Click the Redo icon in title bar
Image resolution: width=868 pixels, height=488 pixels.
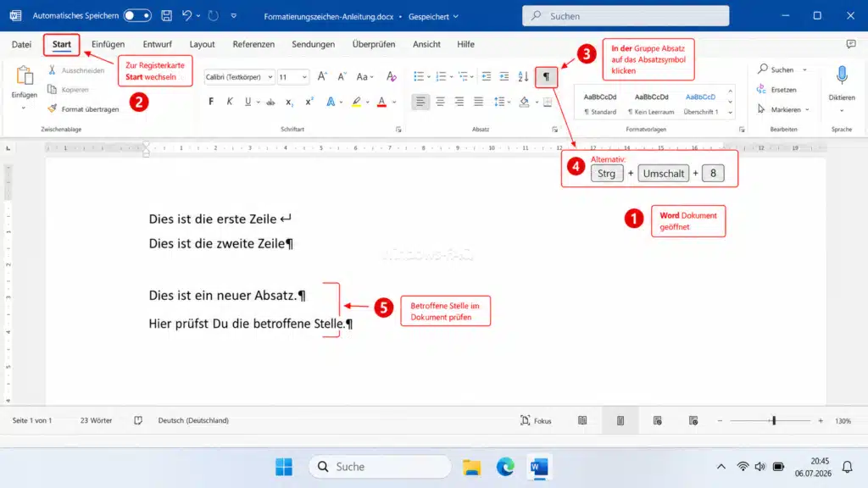click(x=213, y=15)
